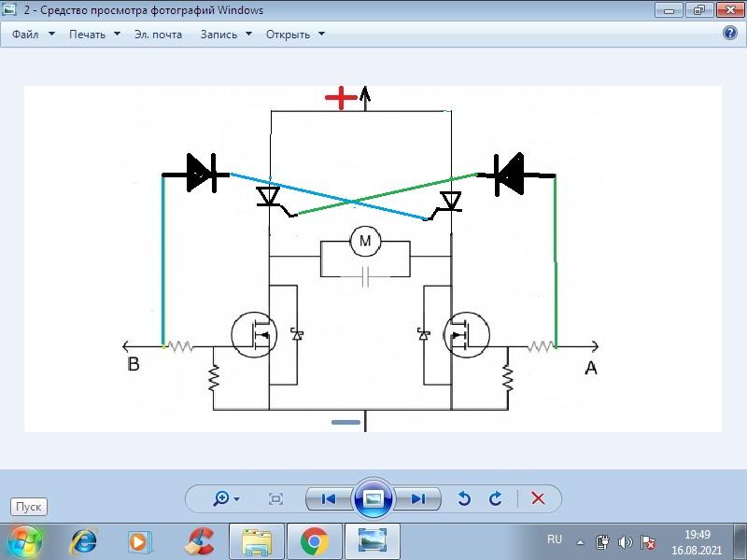Show image at actual size

tap(275, 499)
